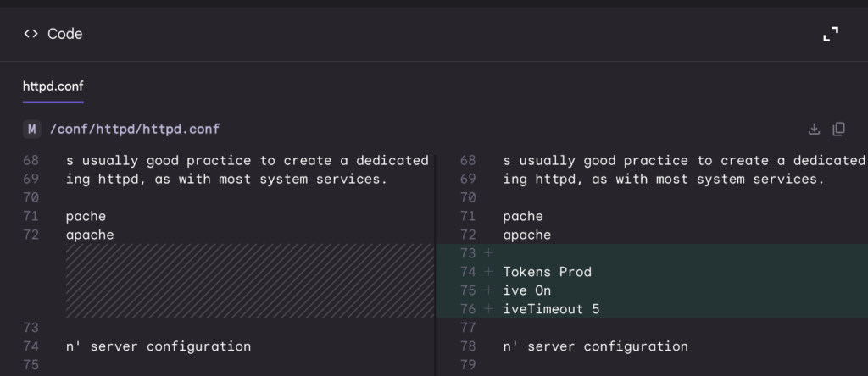Click line number 75 in left pane

[31, 365]
